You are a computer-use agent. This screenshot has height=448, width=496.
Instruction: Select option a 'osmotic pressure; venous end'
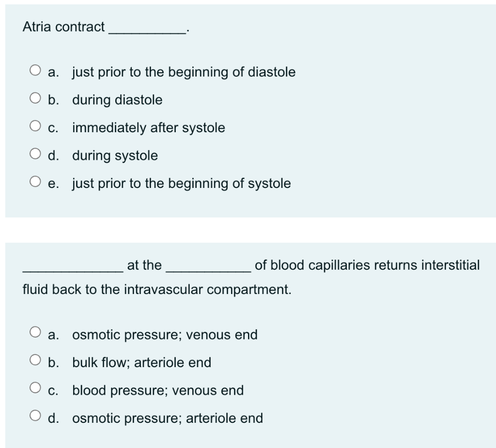click(35, 332)
